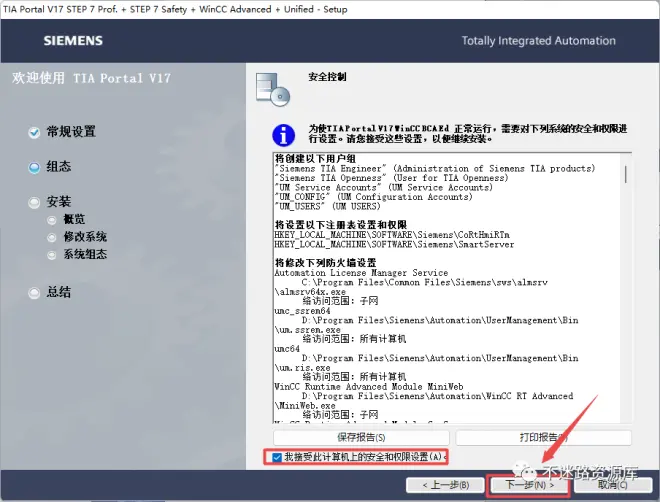Click the Siemens TIA Engineer group line
This screenshot has width=660, height=502.
pos(434,169)
